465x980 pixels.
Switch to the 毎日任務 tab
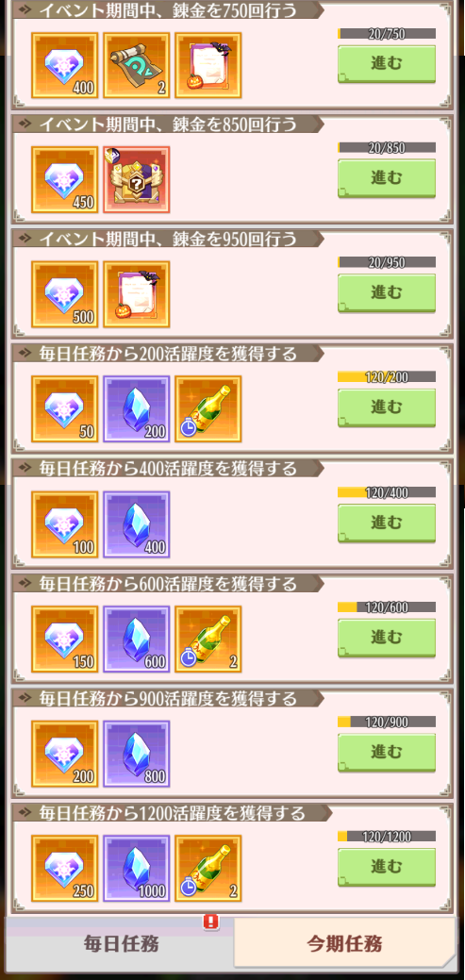click(x=122, y=943)
